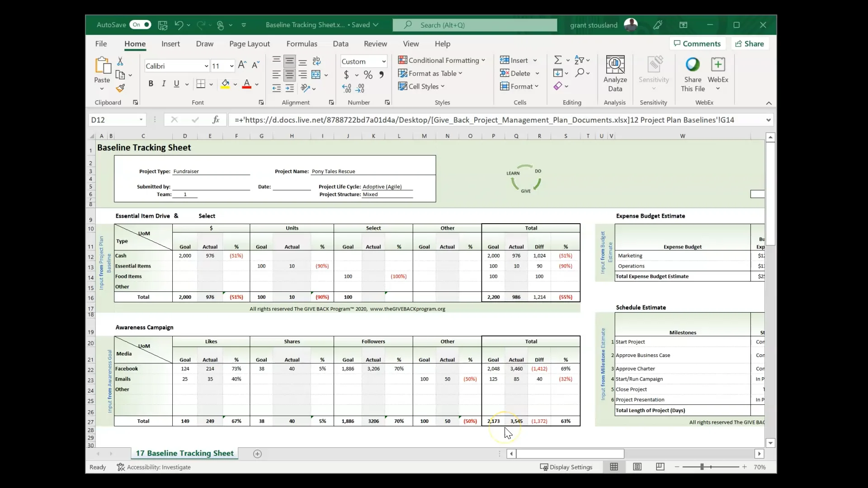Click the Format Painter brush icon
This screenshot has width=868, height=488.
tap(120, 88)
